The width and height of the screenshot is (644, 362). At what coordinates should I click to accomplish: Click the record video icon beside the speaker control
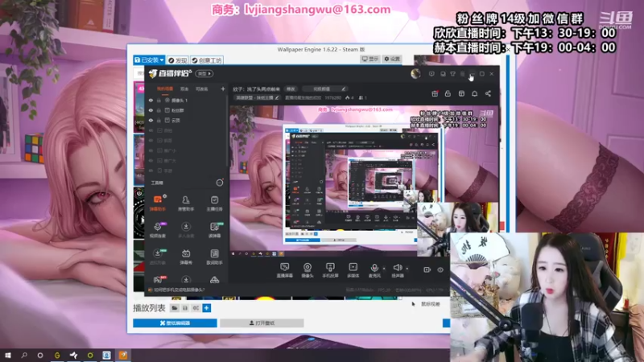[427, 269]
